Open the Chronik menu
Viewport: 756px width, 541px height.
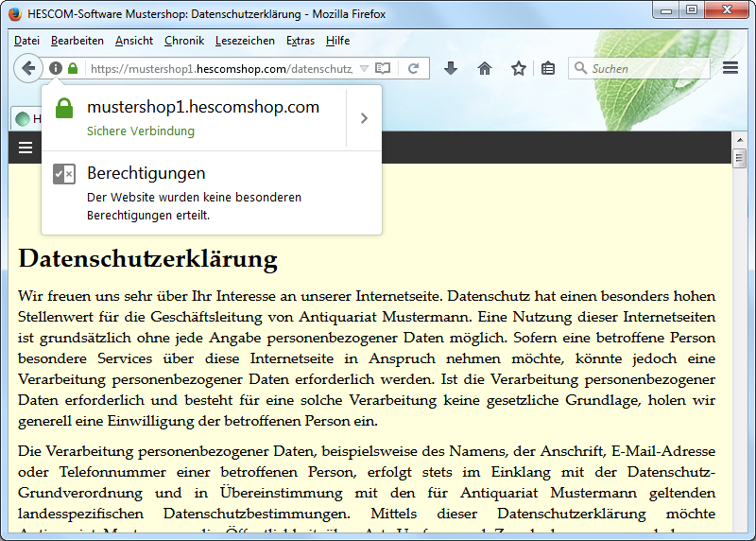click(183, 41)
